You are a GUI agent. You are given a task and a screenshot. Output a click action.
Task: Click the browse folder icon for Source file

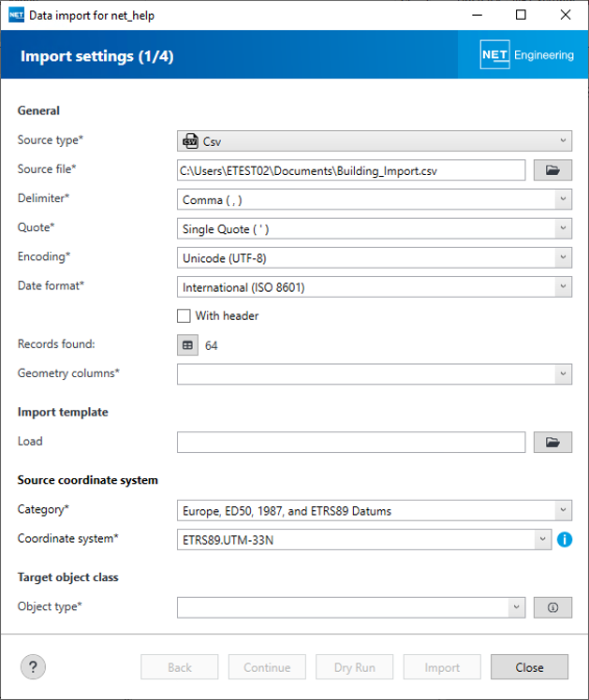click(552, 170)
